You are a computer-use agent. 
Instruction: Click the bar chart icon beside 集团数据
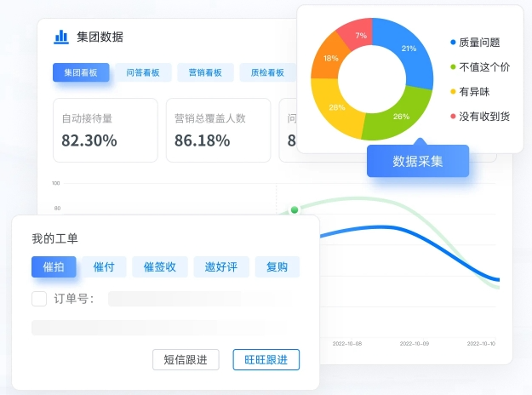click(61, 37)
